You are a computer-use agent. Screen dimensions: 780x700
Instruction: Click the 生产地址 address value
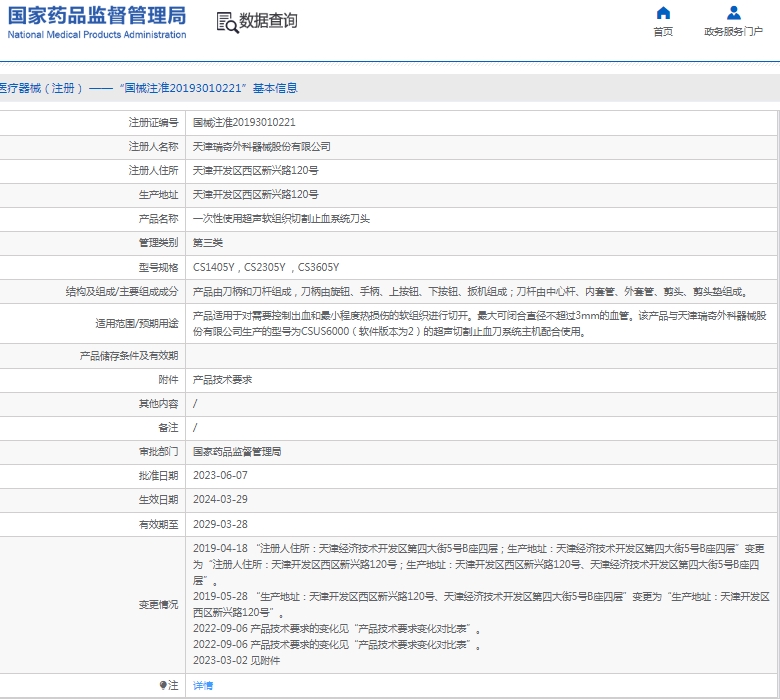point(256,195)
